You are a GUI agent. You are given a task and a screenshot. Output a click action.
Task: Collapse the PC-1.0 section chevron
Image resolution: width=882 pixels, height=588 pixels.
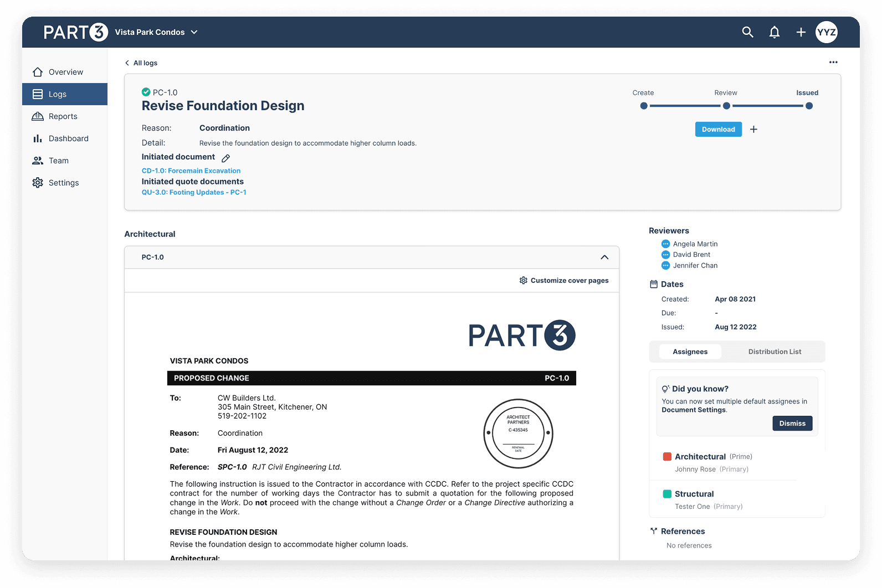point(604,257)
